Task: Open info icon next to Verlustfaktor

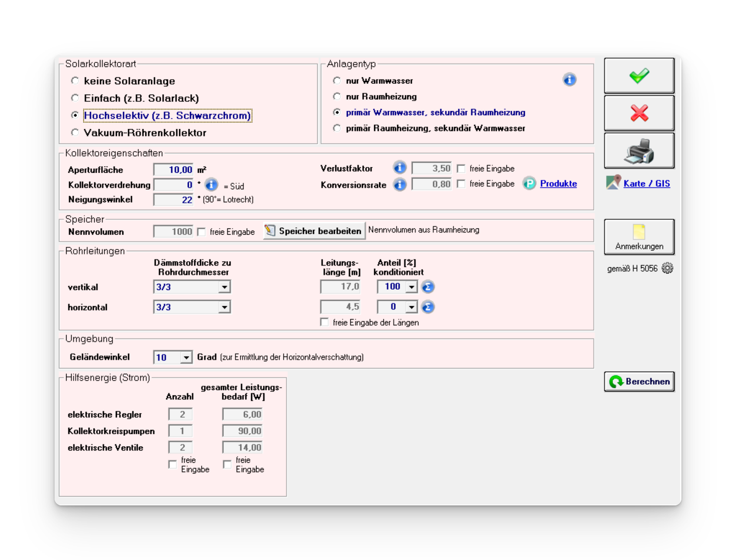Action: [400, 168]
